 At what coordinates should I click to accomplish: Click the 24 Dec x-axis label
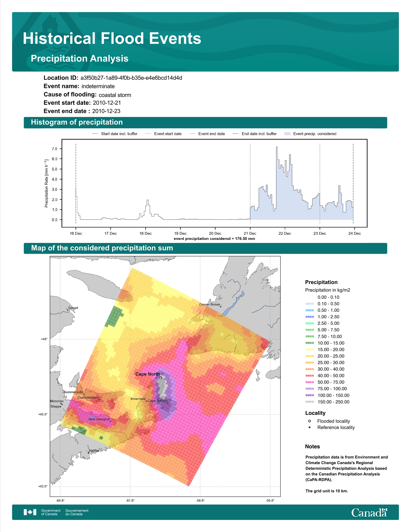(x=355, y=233)
